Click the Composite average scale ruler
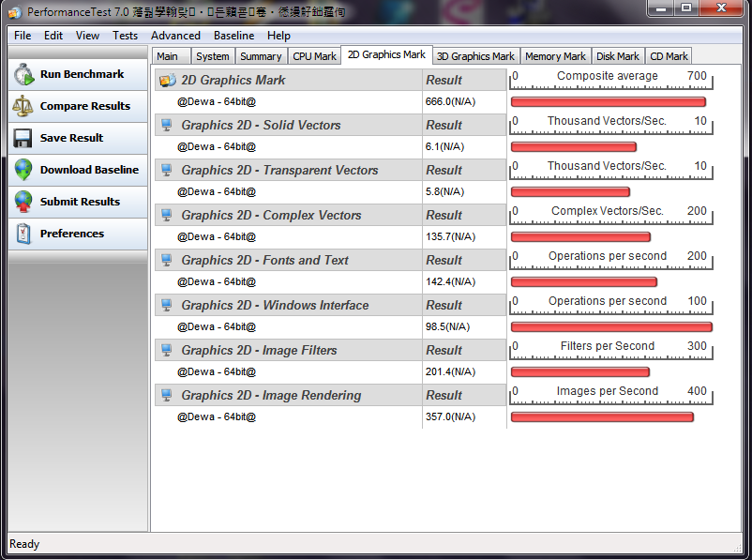This screenshot has height=560, width=752. point(611,80)
